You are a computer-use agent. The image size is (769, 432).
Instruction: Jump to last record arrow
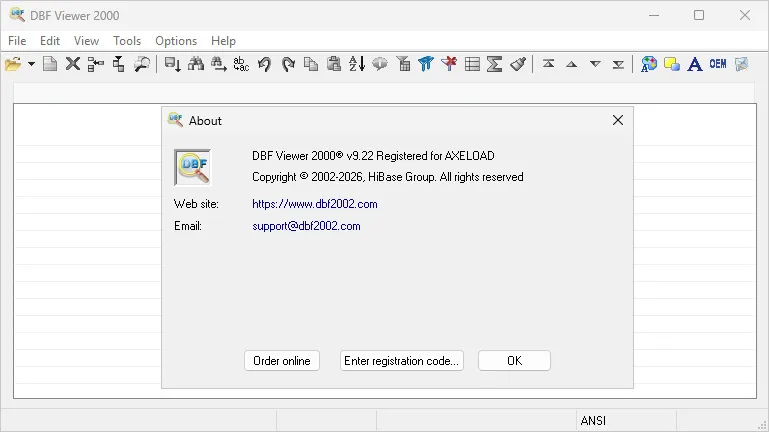click(x=618, y=64)
